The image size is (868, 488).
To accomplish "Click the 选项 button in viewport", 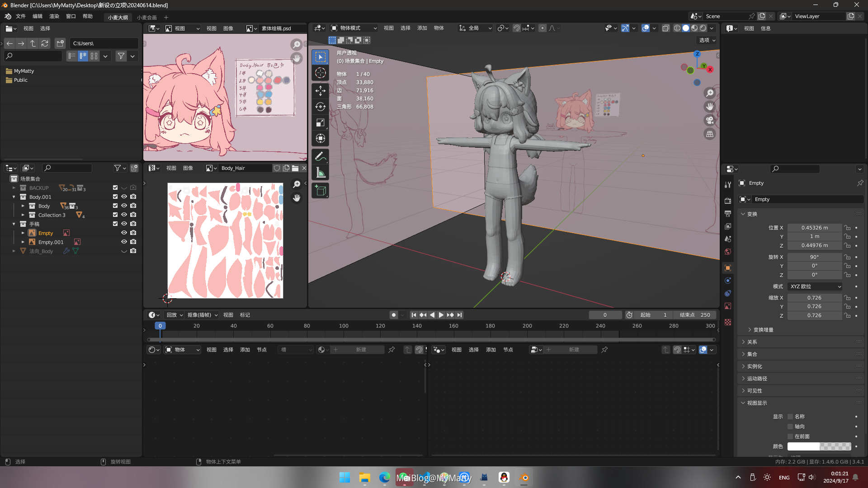I will (x=708, y=40).
